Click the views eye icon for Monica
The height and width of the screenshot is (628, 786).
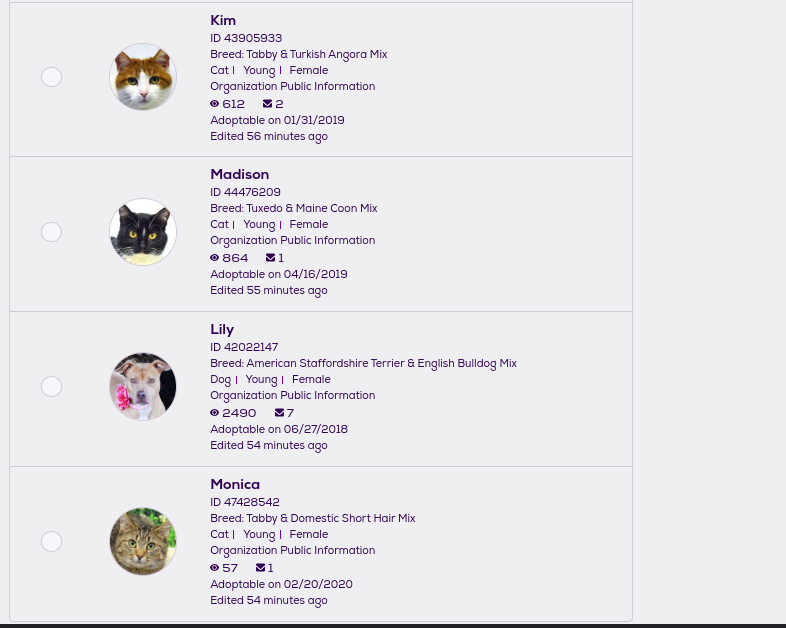pos(214,568)
